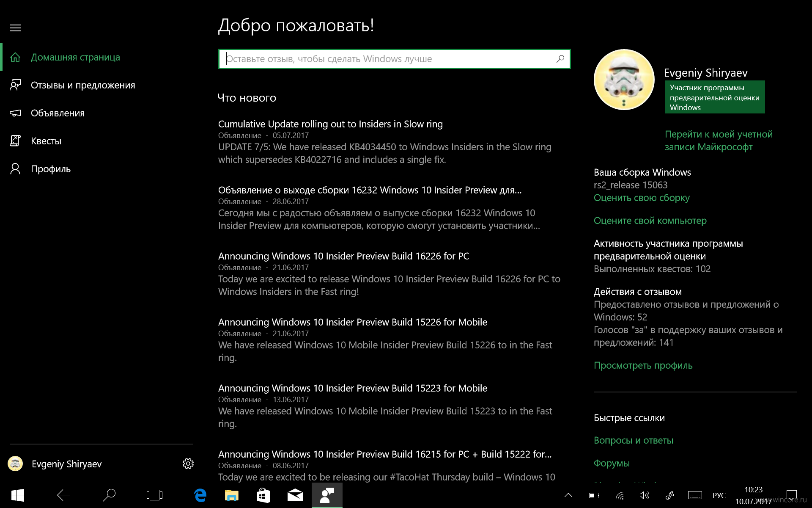Click Что нового heading

click(247, 98)
